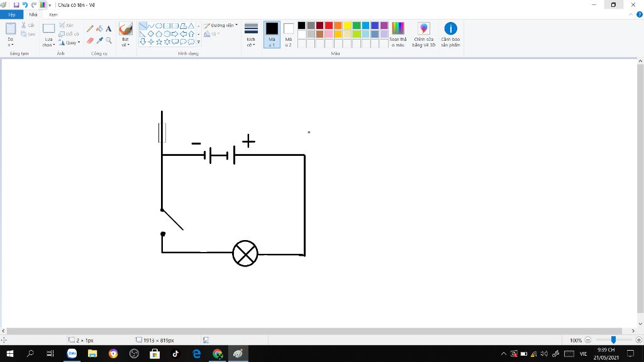
Task: Choose the Pentagon shape
Action: tap(159, 34)
